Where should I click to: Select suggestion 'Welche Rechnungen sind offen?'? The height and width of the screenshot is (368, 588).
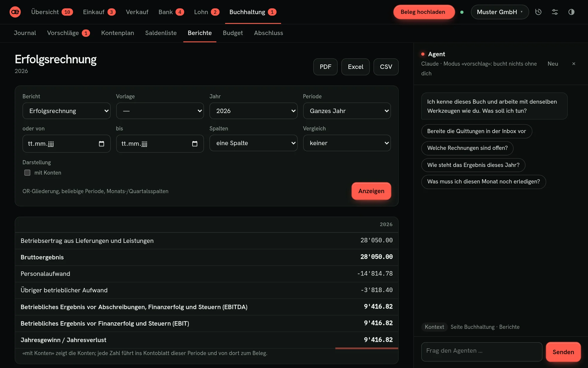click(467, 148)
